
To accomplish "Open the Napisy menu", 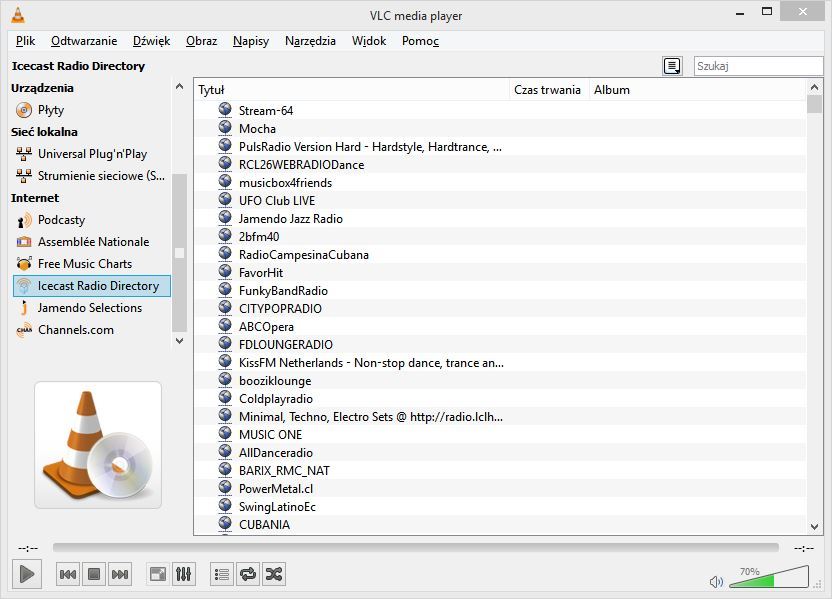I will [251, 41].
